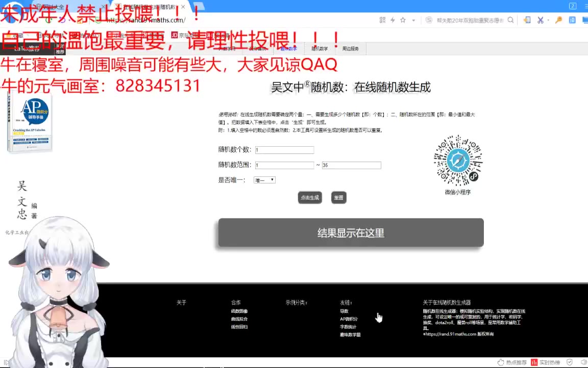Open the AP微积分 footer link
The height and width of the screenshot is (368, 588).
[x=349, y=319]
